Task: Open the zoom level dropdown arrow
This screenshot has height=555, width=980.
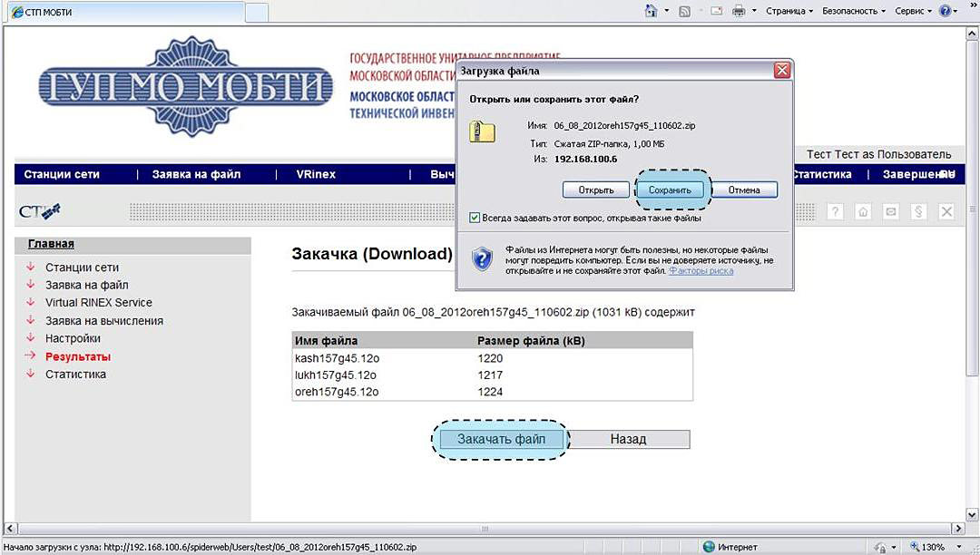Action: pos(959,548)
